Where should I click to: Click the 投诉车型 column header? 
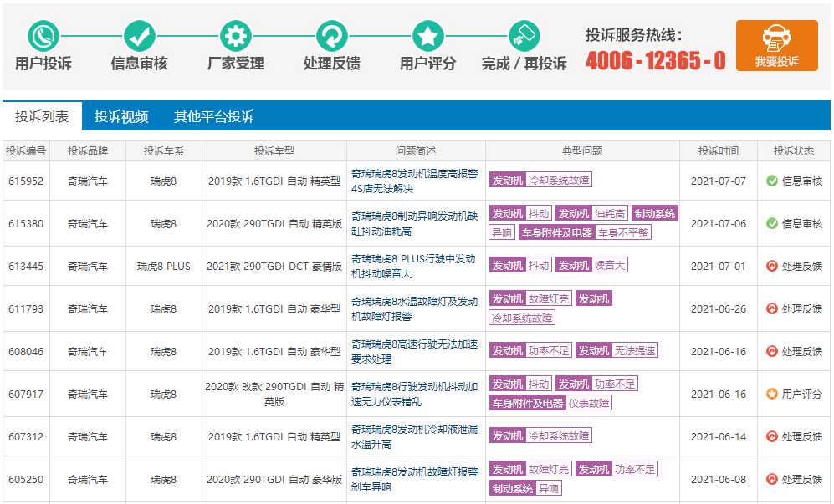pyautogui.click(x=274, y=151)
